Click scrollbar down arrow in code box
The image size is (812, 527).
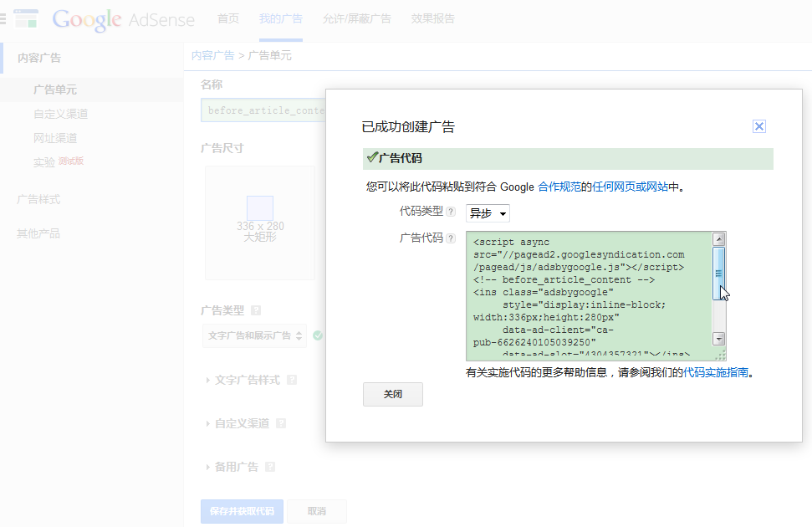tap(719, 339)
